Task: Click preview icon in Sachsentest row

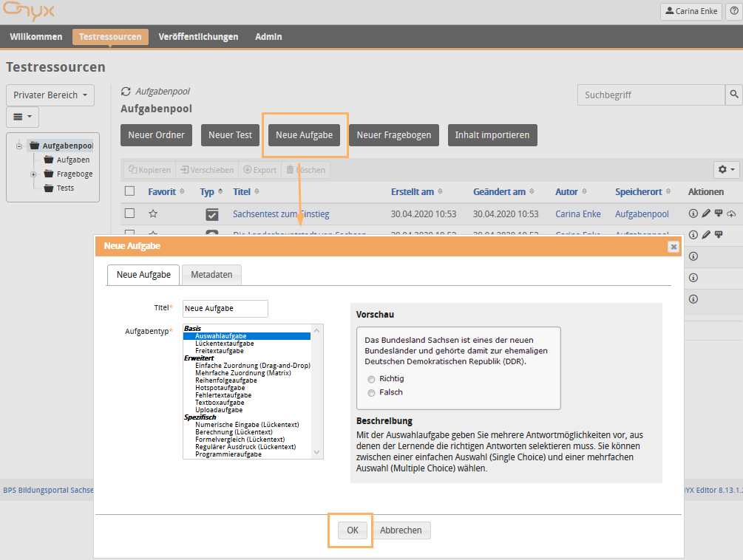Action: pyautogui.click(x=719, y=214)
